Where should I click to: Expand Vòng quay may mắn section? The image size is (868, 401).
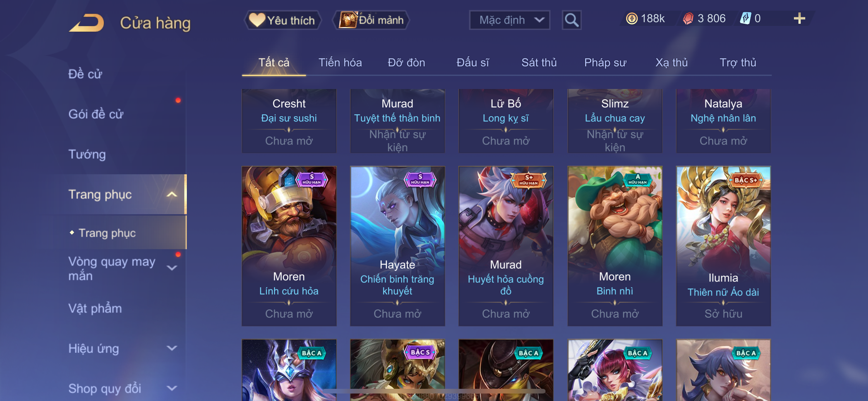[172, 268]
